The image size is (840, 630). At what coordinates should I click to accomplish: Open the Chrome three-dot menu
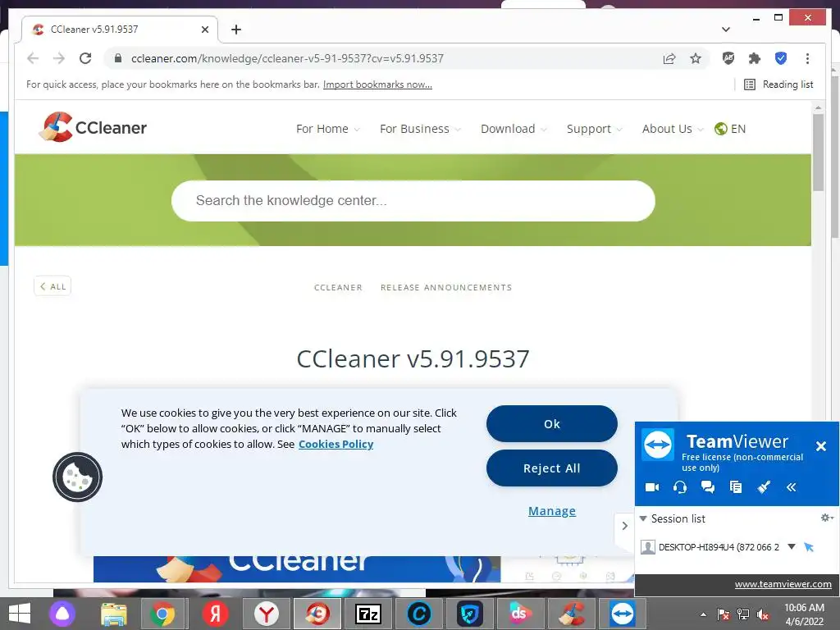807,58
